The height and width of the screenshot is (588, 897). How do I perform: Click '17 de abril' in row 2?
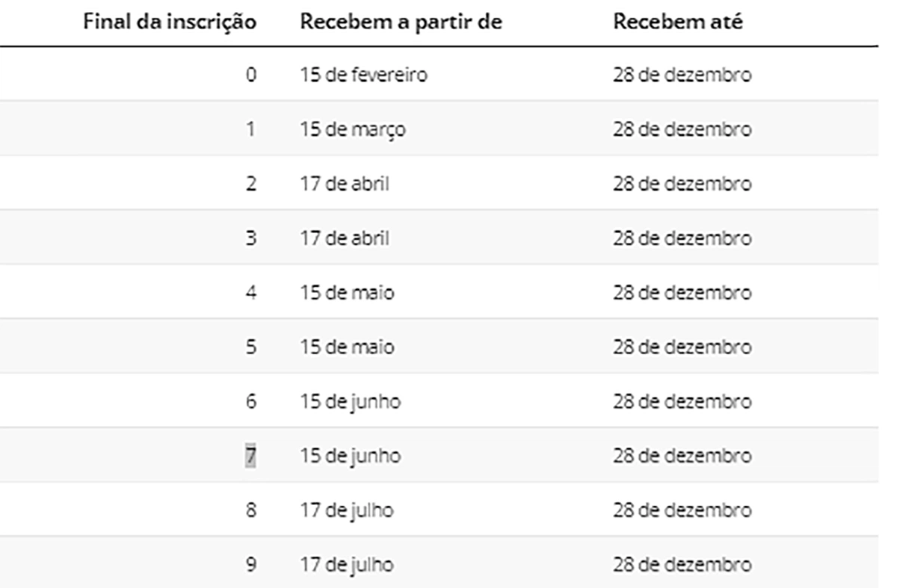coord(345,184)
